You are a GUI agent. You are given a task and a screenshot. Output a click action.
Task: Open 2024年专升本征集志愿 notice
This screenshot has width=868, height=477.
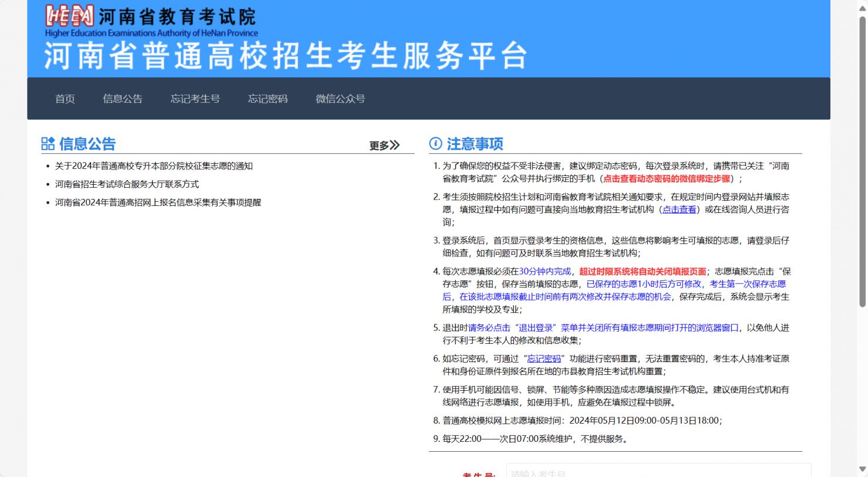154,166
